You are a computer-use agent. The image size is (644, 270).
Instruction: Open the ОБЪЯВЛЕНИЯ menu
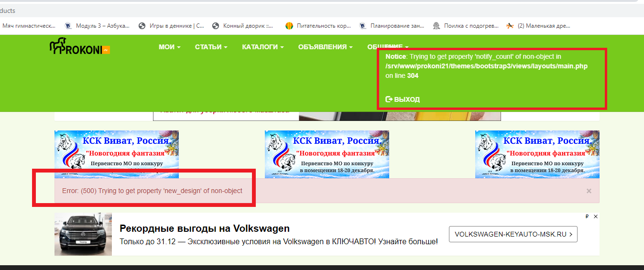coord(325,47)
